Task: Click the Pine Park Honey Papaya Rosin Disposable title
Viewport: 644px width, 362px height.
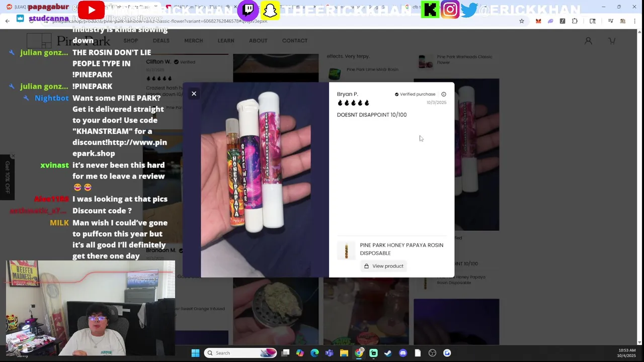Action: pyautogui.click(x=401, y=249)
